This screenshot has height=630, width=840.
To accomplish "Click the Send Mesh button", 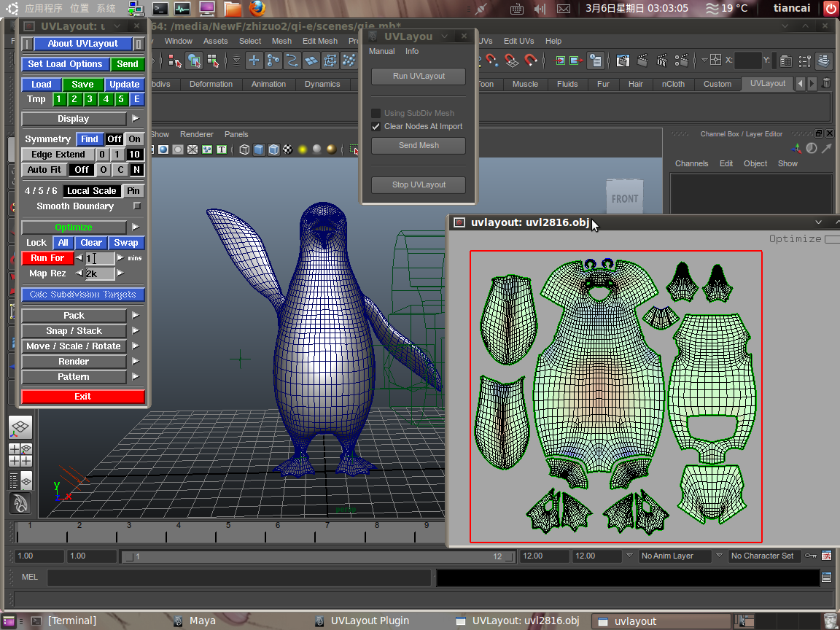I will click(419, 145).
